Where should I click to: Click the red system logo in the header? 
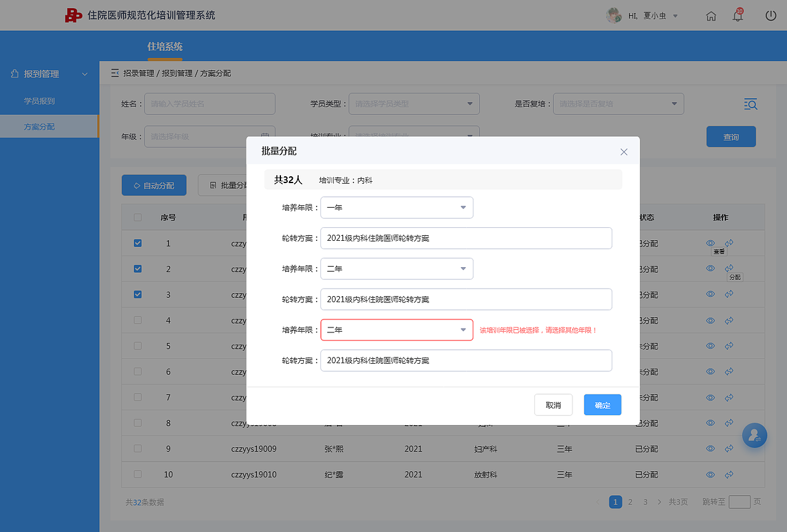click(x=73, y=15)
